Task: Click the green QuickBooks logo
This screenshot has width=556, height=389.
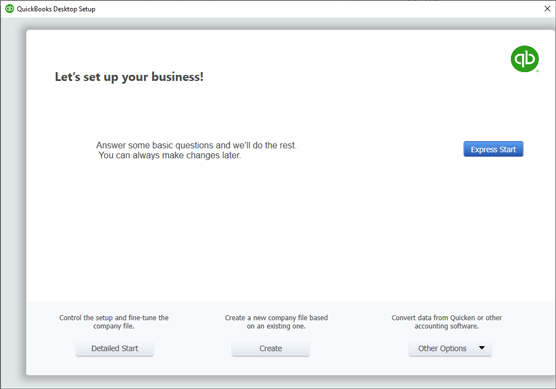Action: pyautogui.click(x=525, y=59)
